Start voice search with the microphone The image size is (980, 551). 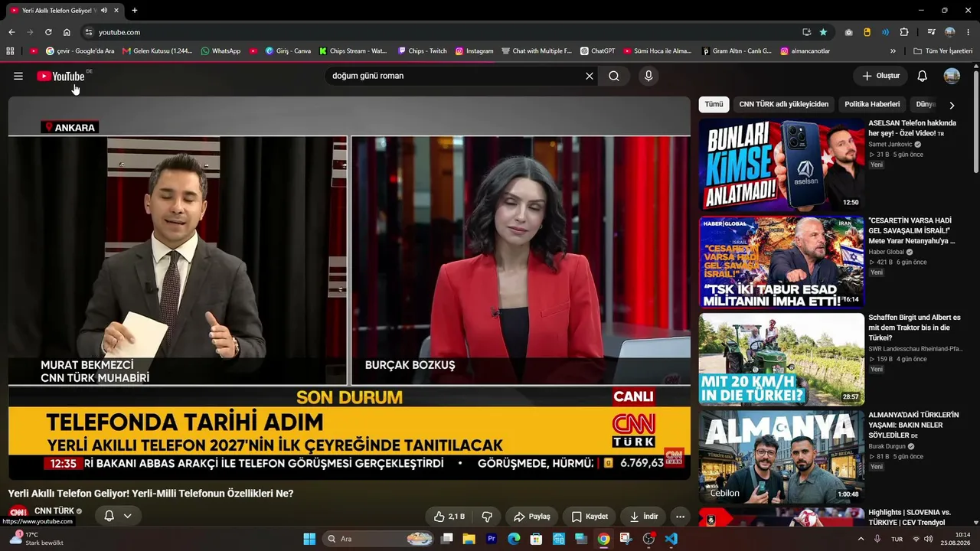(648, 76)
